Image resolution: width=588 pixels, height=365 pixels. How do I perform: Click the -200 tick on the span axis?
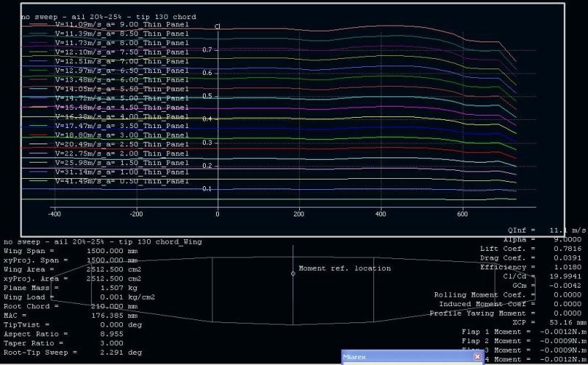(x=136, y=214)
